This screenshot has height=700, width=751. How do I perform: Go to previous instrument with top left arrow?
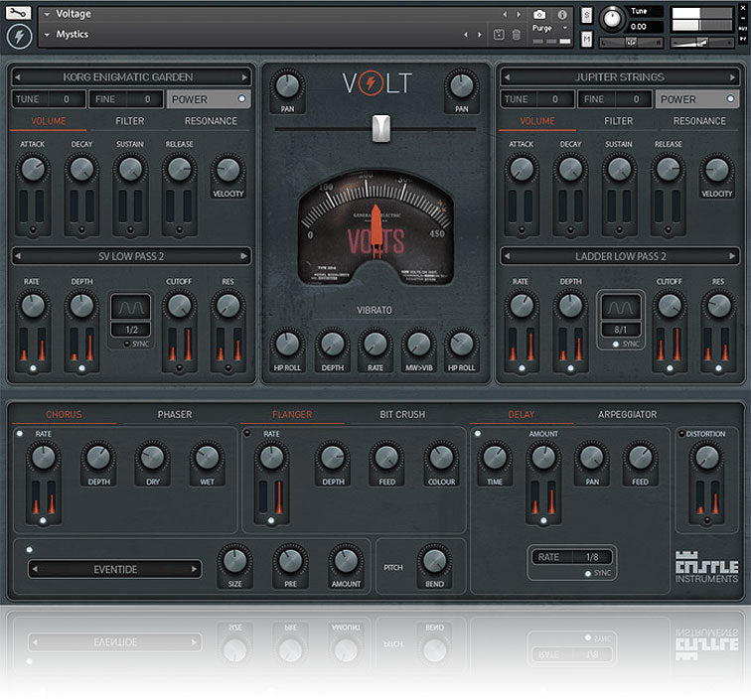(x=505, y=14)
